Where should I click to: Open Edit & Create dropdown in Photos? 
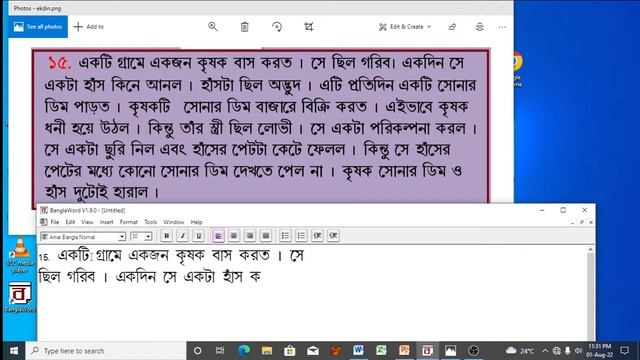click(x=405, y=27)
